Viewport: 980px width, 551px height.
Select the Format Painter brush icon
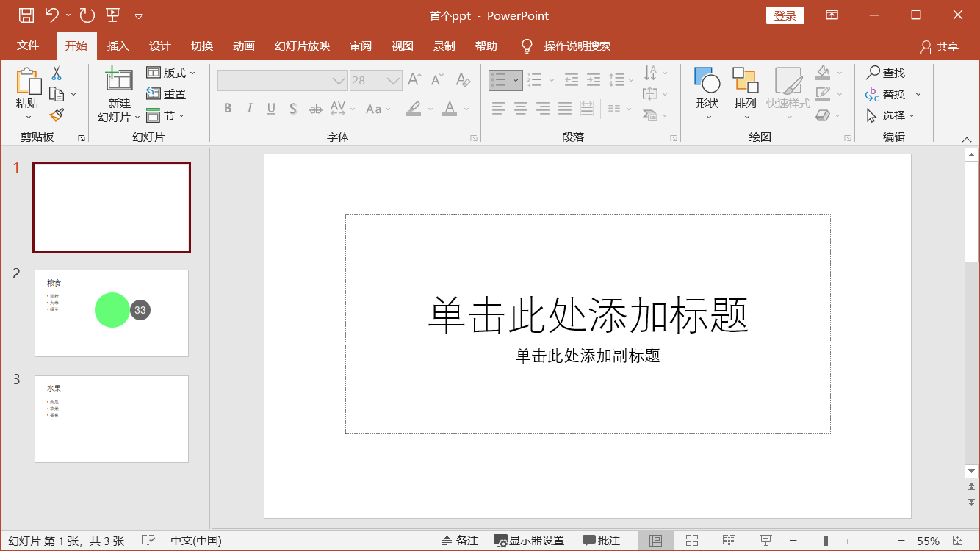pyautogui.click(x=57, y=115)
